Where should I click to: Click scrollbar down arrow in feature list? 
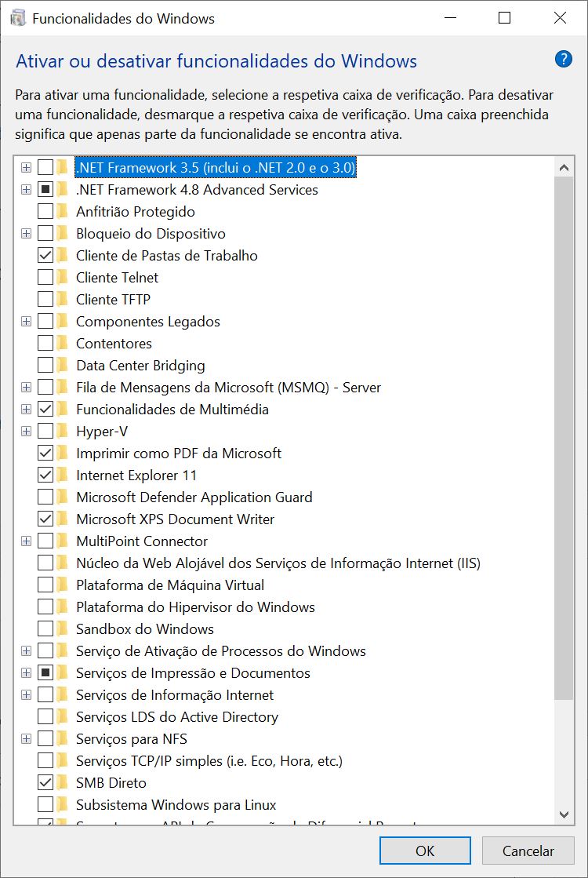coord(564,814)
